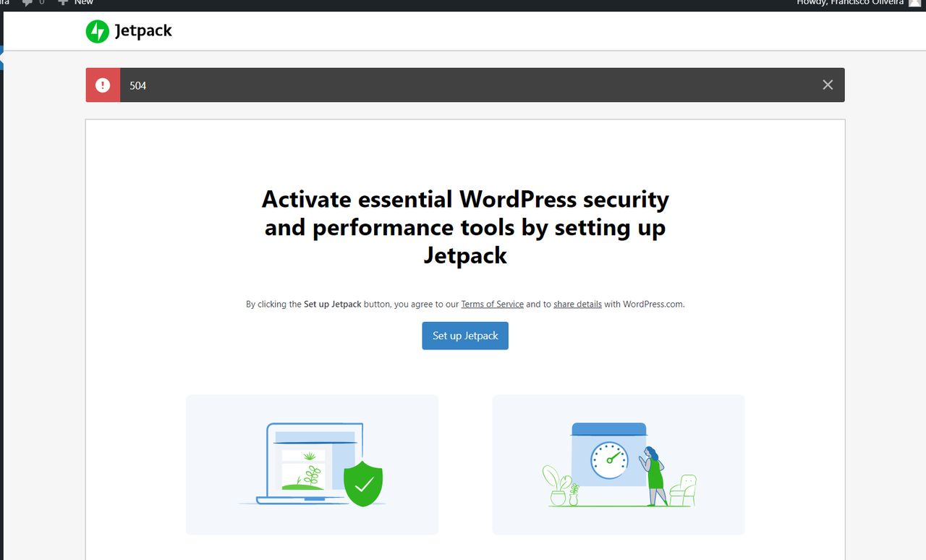The image size is (926, 560).
Task: Dismiss the 504 error notice
Action: 828,85
